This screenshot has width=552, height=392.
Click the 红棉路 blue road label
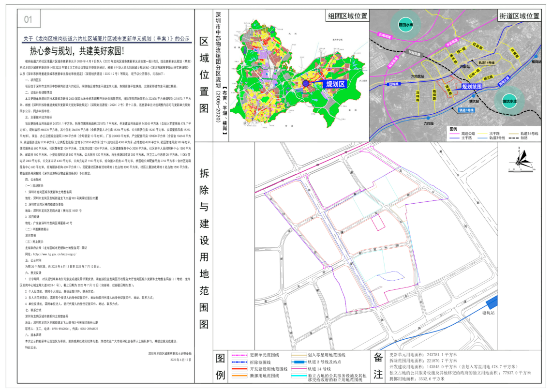394,84
